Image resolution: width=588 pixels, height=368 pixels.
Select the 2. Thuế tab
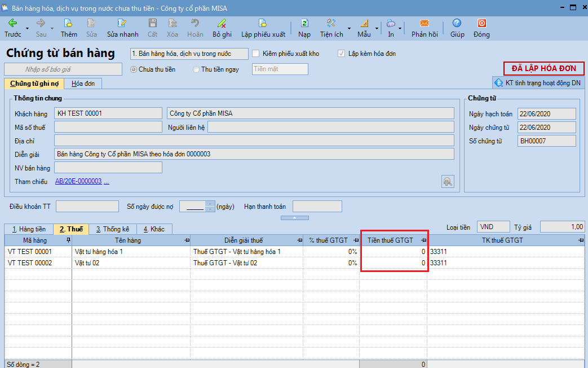(x=71, y=229)
